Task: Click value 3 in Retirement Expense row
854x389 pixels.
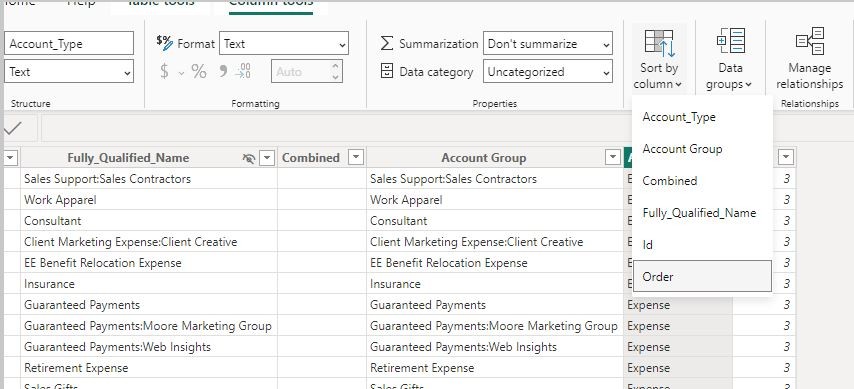Action: point(786,368)
